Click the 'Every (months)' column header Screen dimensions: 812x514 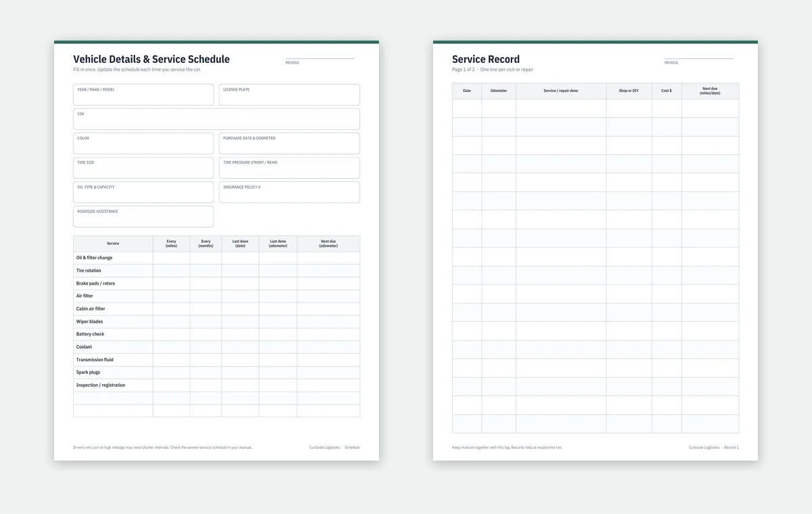[206, 243]
